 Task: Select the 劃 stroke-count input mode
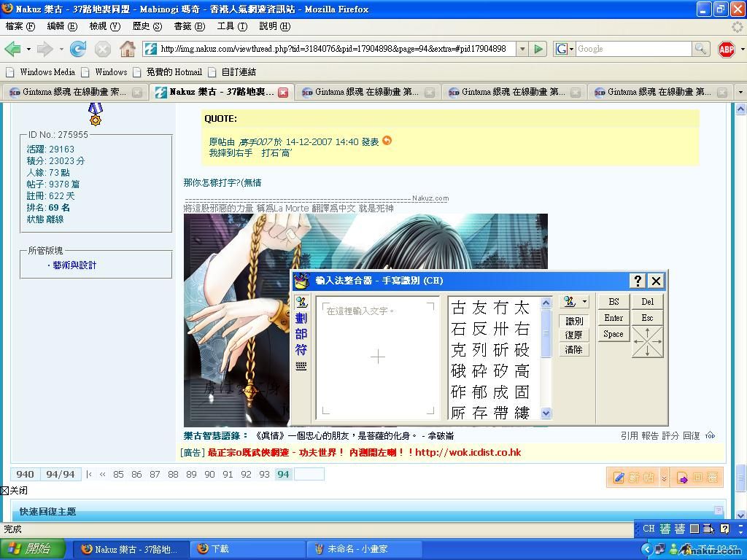click(301, 318)
